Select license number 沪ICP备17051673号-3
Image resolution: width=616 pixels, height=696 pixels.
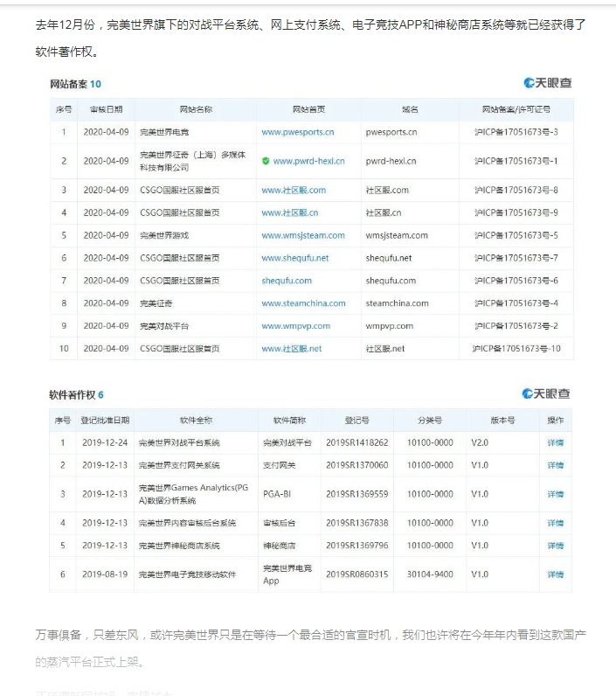516,132
